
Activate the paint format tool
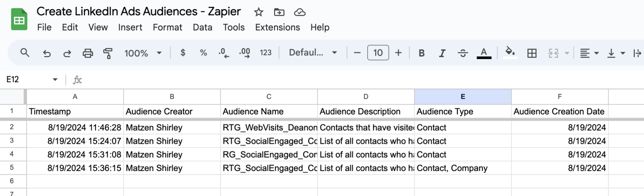pos(108,53)
